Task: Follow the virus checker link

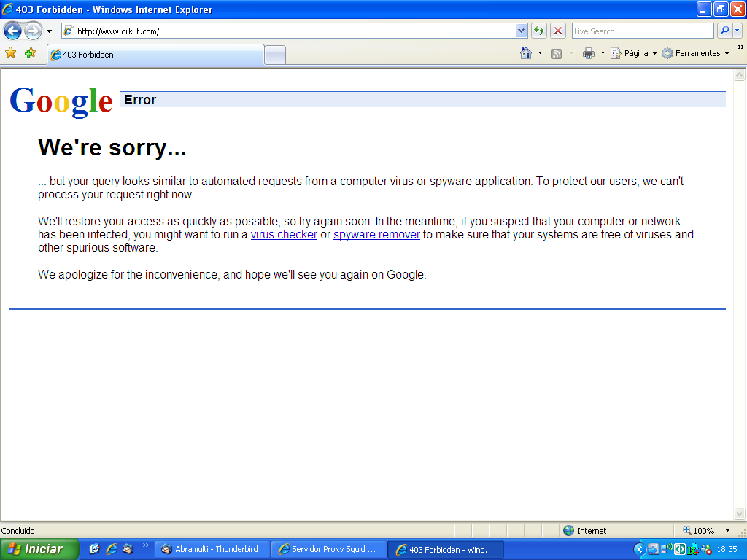Action: (x=284, y=235)
